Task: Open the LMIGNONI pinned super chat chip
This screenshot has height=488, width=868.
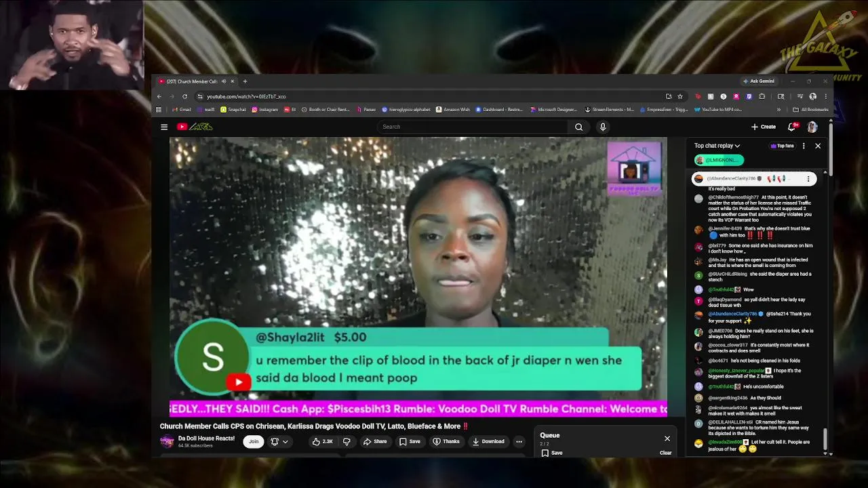Action: (x=719, y=160)
